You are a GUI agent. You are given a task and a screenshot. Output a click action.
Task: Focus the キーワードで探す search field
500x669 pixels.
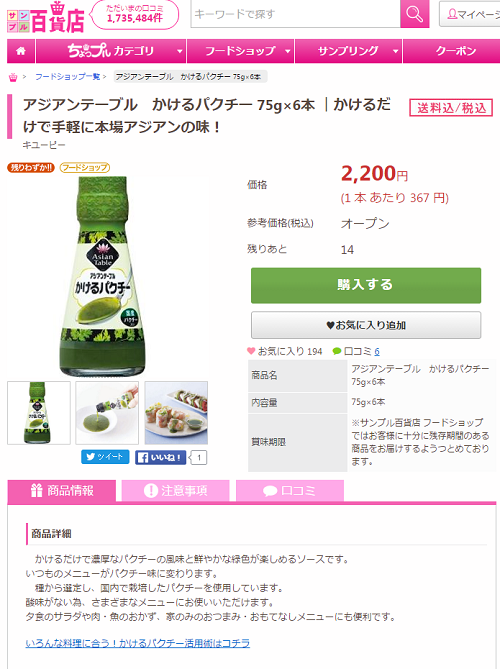295,14
